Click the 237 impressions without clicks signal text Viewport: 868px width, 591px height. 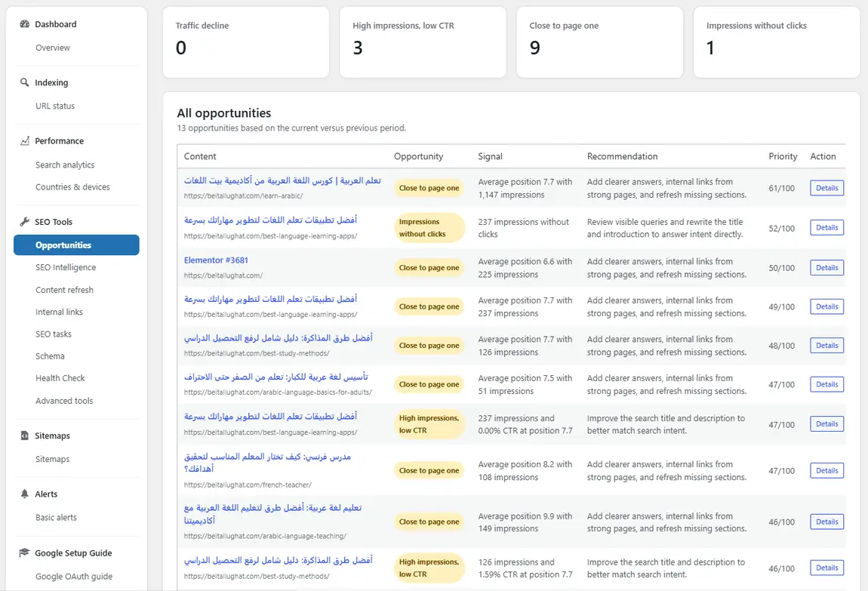point(523,228)
